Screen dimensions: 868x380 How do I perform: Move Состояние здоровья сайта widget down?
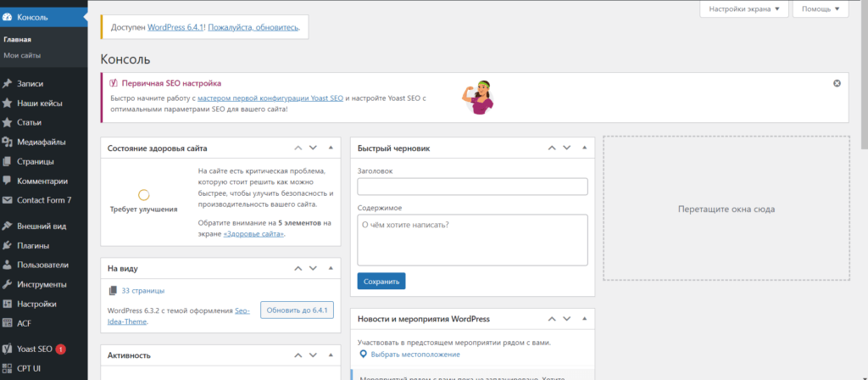pyautogui.click(x=313, y=148)
